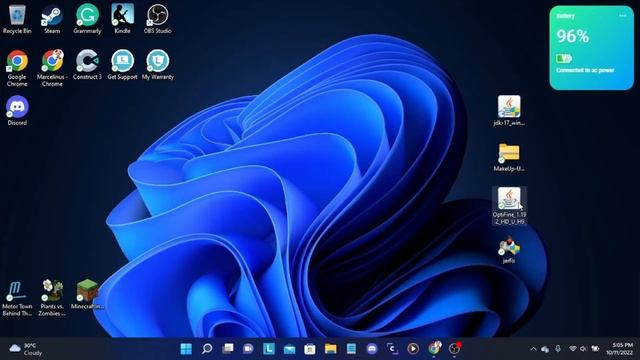Select the jdk-17_win installer file on desktop

click(x=509, y=111)
